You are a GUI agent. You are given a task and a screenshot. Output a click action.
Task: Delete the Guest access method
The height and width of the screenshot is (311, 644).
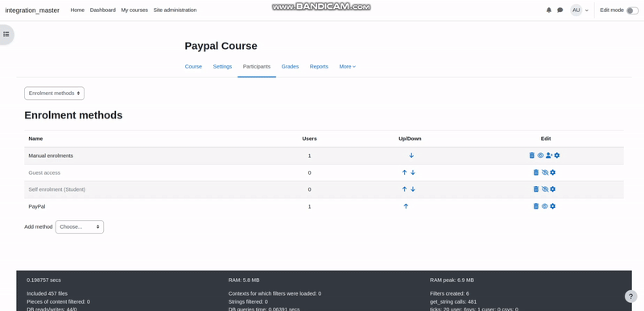click(x=536, y=172)
